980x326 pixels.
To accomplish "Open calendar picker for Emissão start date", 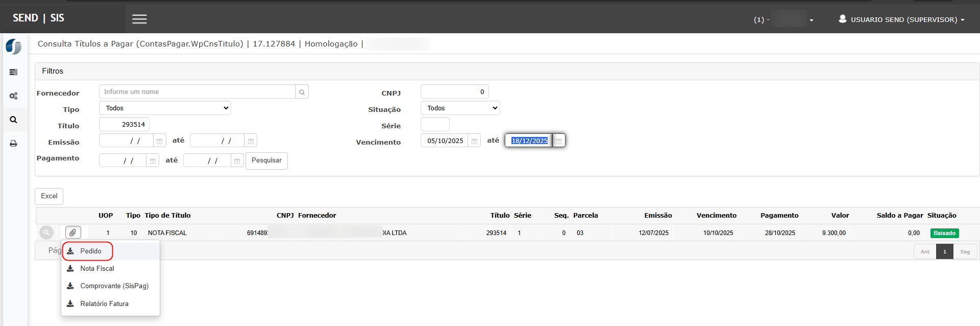I will 159,141.
